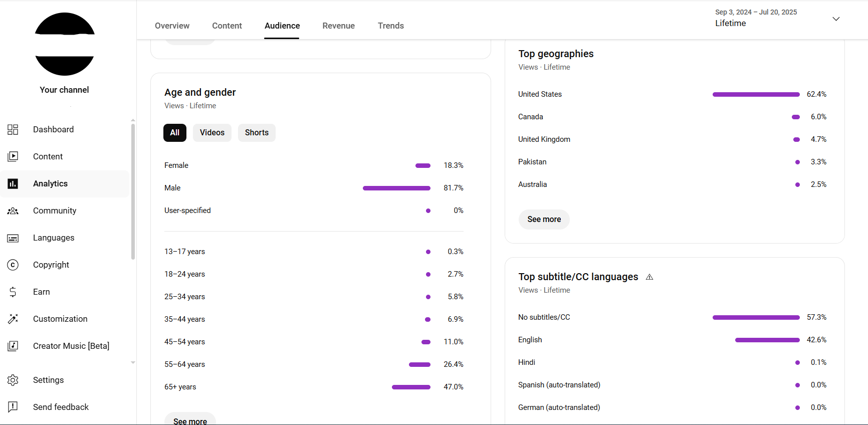The image size is (868, 425).
Task: Expand the Lifetime date range dropdown
Action: (x=835, y=19)
